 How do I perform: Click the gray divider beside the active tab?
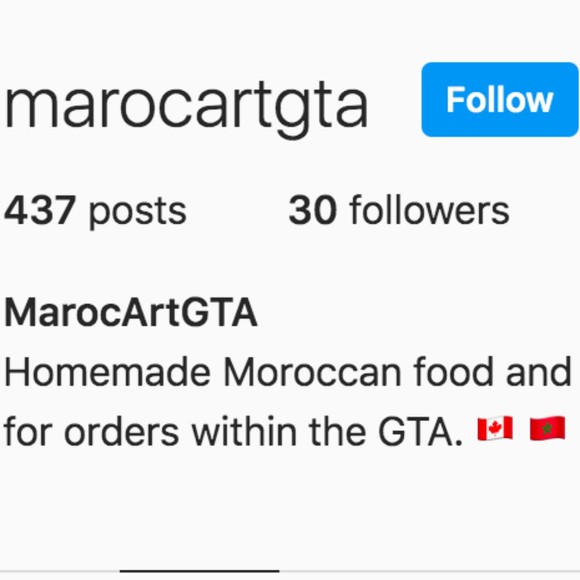click(429, 571)
